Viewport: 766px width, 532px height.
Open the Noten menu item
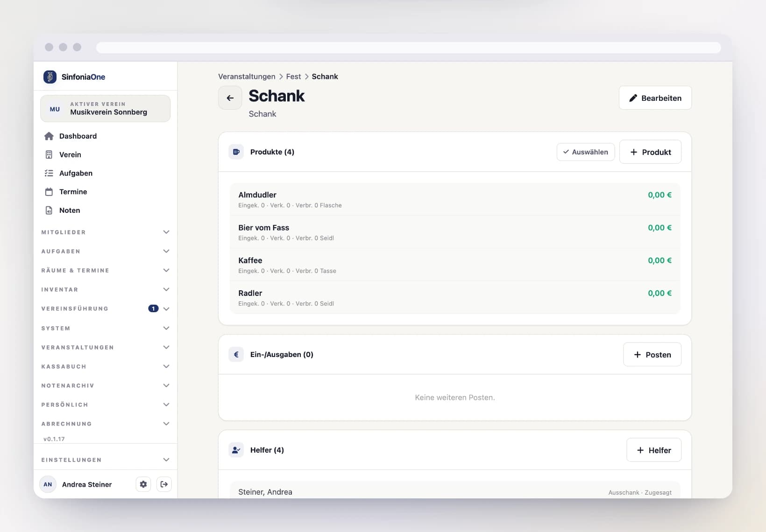coord(105,210)
